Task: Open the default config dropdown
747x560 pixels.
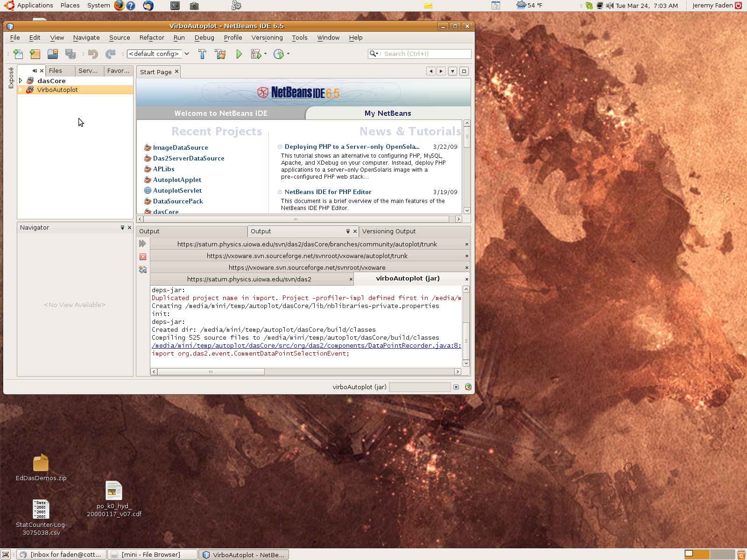Action: click(x=186, y=54)
